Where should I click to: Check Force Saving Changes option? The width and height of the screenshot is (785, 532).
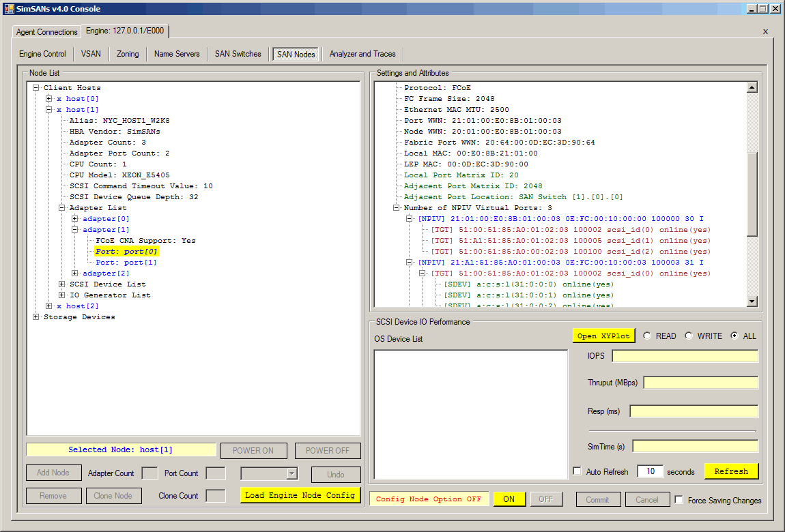pos(679,500)
